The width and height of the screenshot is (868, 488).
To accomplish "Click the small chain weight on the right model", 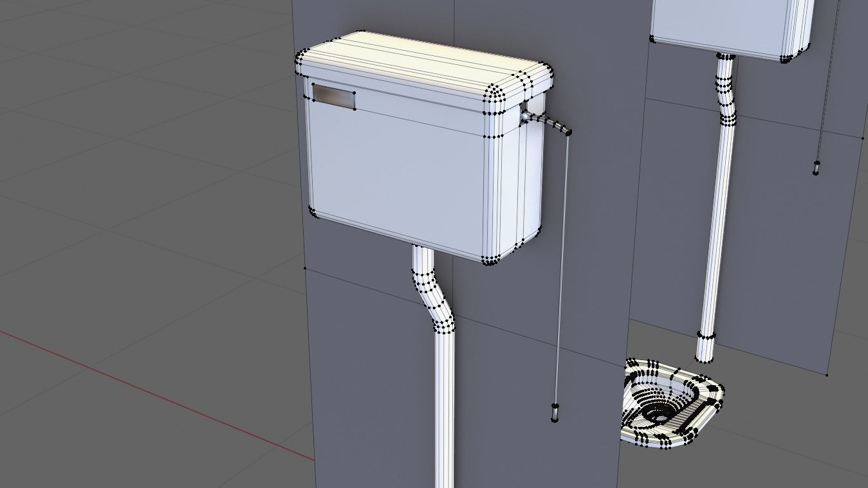I will coord(816,166).
